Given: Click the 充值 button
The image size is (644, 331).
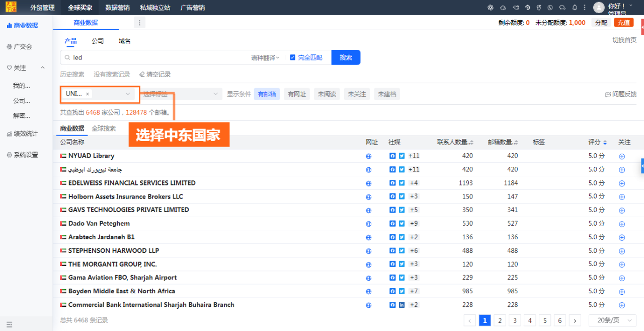Looking at the screenshot, I should click(x=624, y=23).
